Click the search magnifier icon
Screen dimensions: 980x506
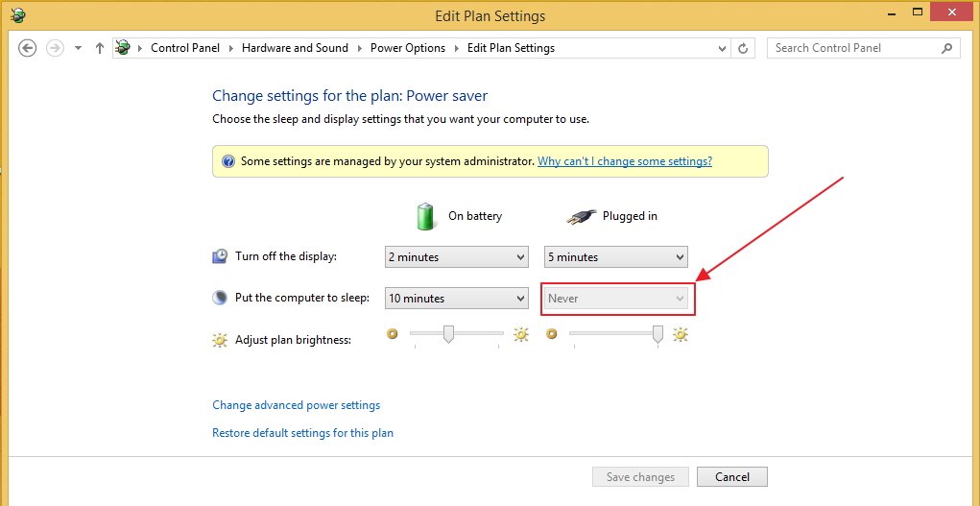tap(946, 48)
